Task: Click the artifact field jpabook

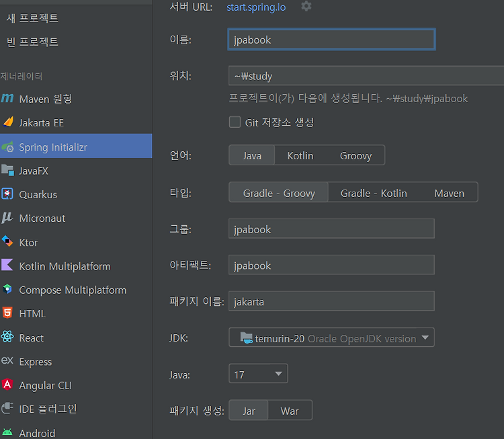Action: 331,265
